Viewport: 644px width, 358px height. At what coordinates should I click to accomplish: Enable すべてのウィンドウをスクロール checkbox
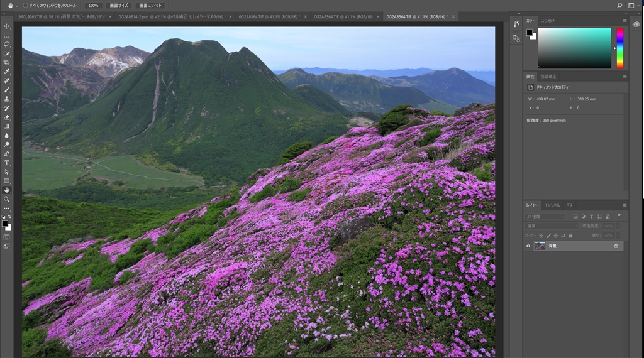[x=26, y=5]
